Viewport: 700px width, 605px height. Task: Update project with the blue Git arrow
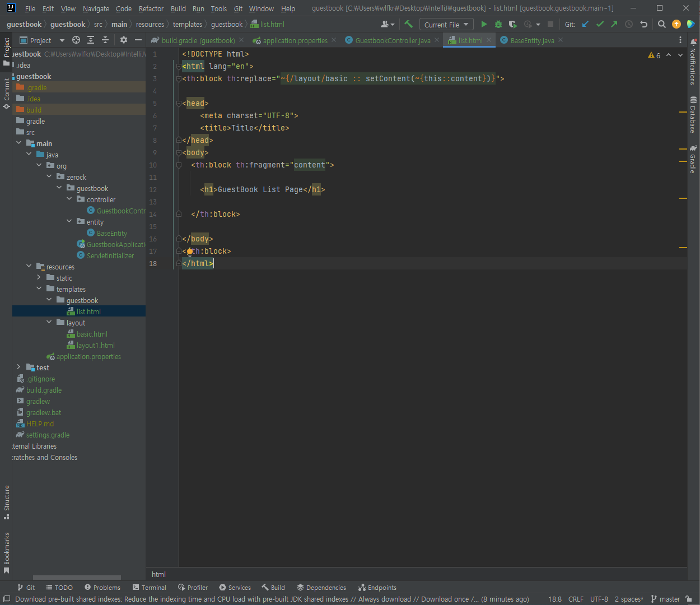[586, 24]
